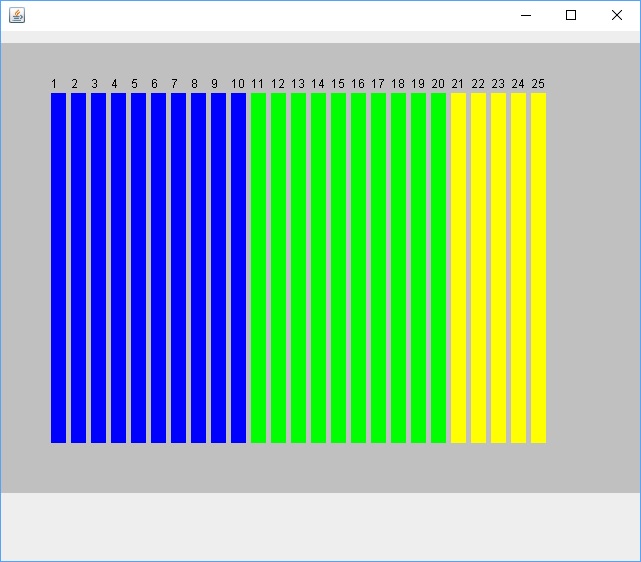The height and width of the screenshot is (562, 641).
Task: Click blue bar numbered 1
Action: 58,267
